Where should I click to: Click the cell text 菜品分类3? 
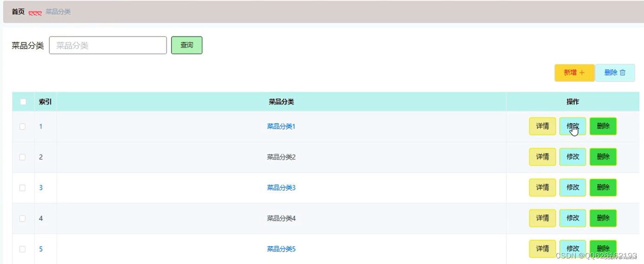[x=281, y=188]
